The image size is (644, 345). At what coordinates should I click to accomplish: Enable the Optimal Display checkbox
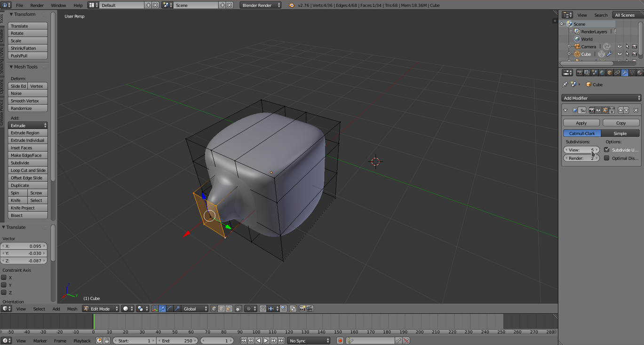(607, 158)
